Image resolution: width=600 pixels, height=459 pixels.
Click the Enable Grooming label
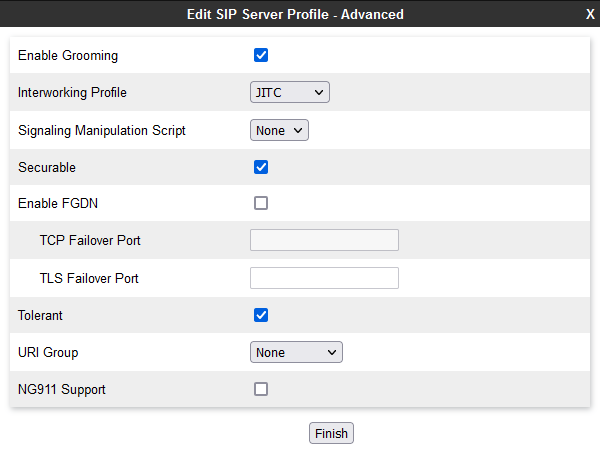pyautogui.click(x=68, y=55)
